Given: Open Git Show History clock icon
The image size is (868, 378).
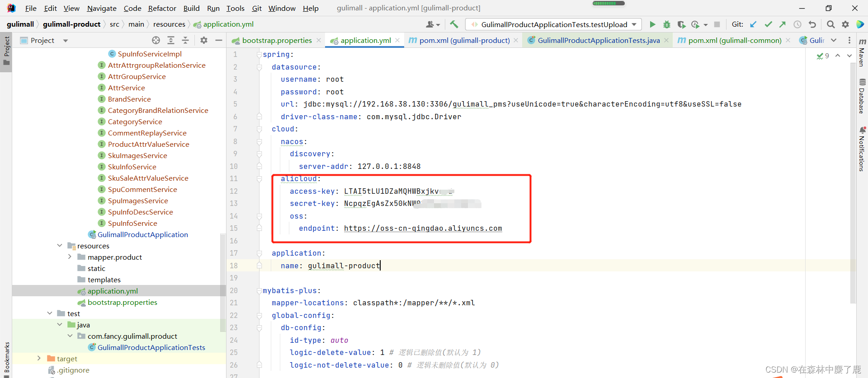Looking at the screenshot, I should click(797, 24).
